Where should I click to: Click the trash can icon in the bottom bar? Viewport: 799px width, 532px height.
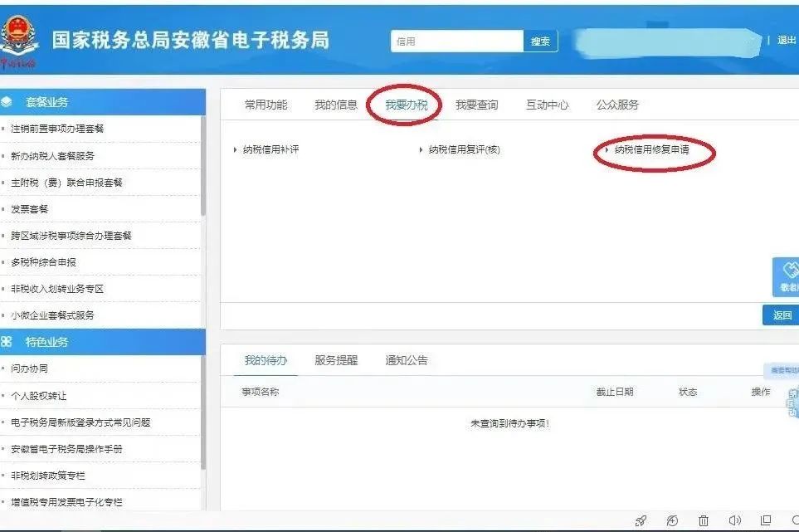[704, 520]
